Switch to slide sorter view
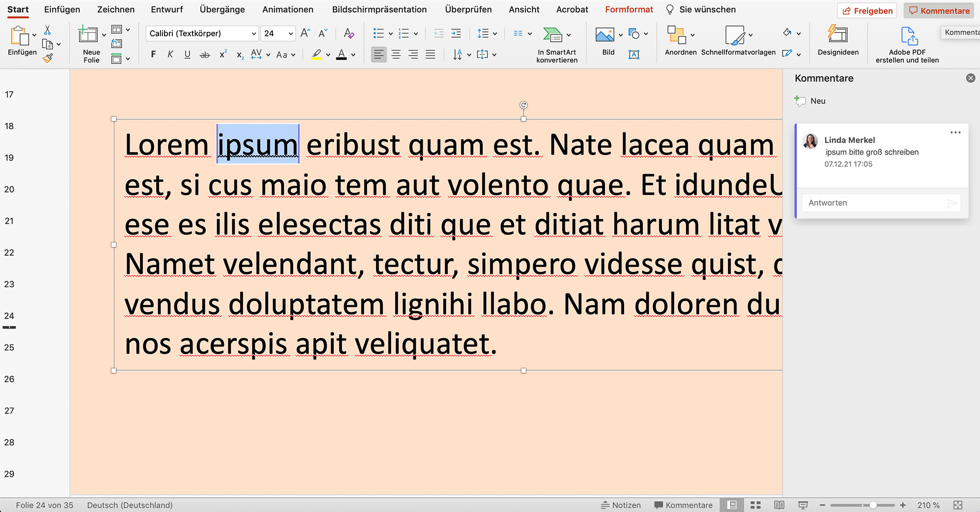 756,505
